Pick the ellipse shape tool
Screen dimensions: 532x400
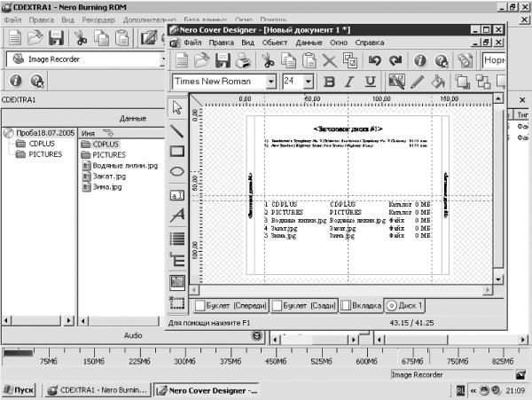tap(176, 172)
